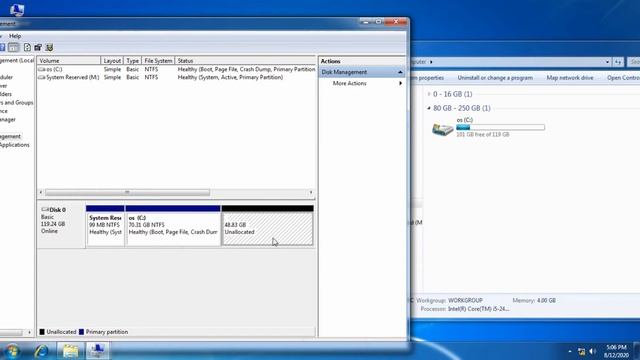Image resolution: width=640 pixels, height=360 pixels.
Task: Sort by the Type column header
Action: [132, 60]
